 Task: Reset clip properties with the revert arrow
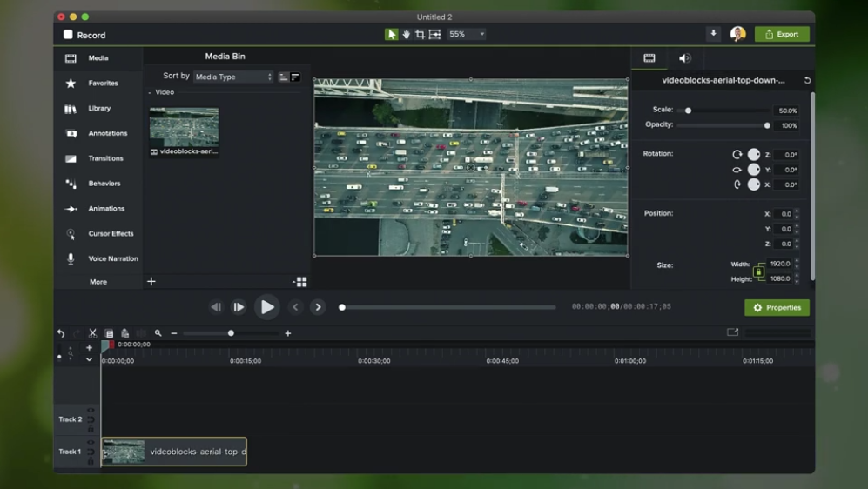pyautogui.click(x=807, y=80)
